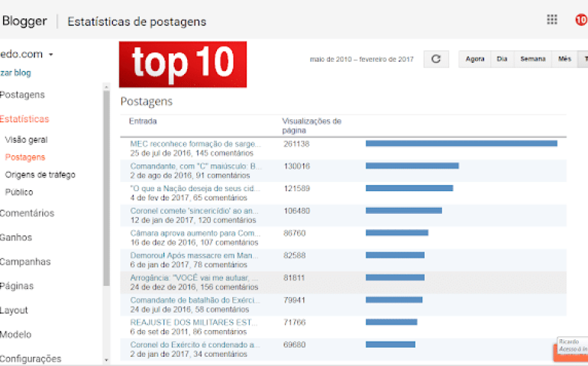
Task: Open the 'Demorou! Após massacre em Man...' post
Action: pyautogui.click(x=194, y=256)
